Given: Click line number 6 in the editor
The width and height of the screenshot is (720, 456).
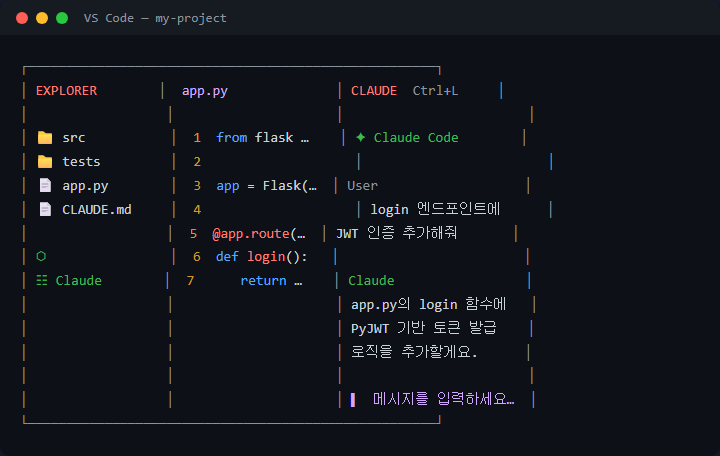Looking at the screenshot, I should 197,256.
